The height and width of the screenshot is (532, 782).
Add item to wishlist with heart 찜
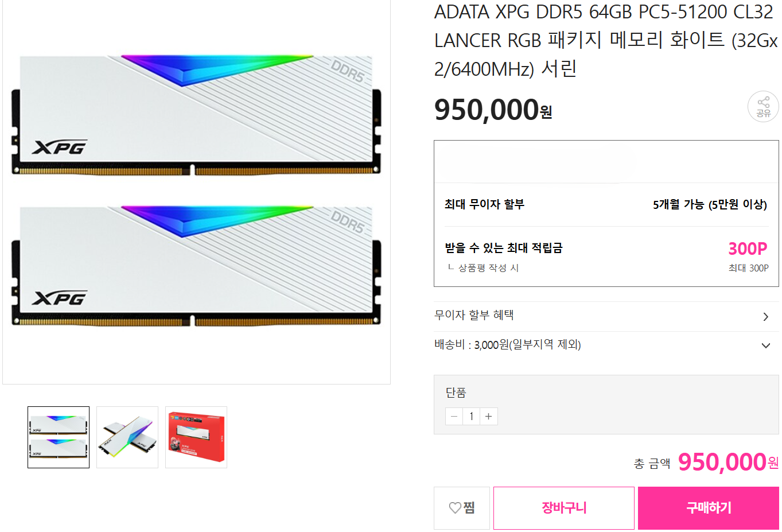[462, 508]
